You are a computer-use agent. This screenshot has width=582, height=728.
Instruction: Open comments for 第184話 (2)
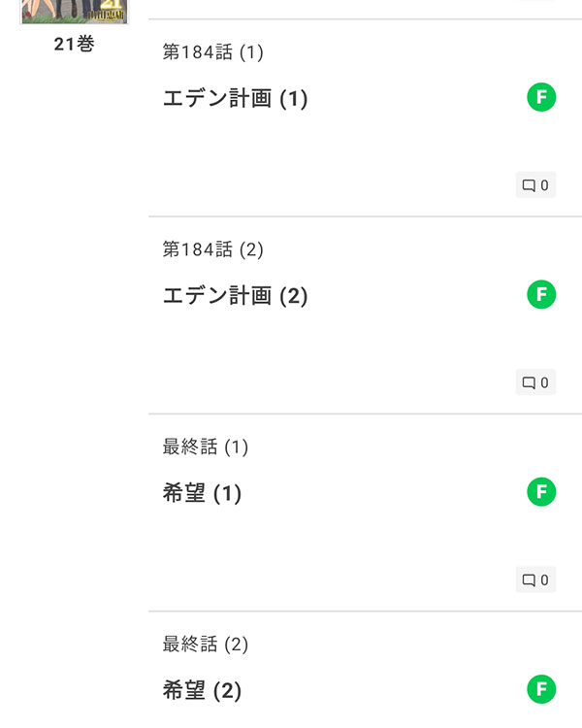pyautogui.click(x=535, y=382)
